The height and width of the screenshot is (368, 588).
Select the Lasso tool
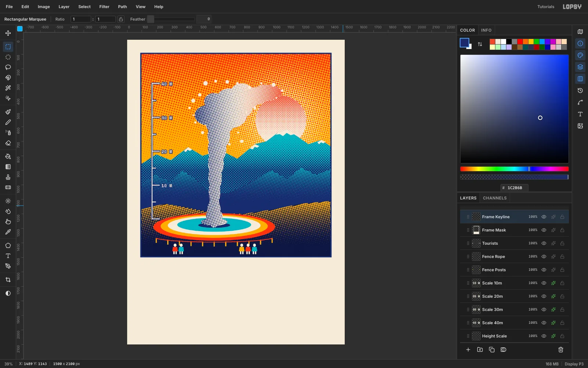8,67
